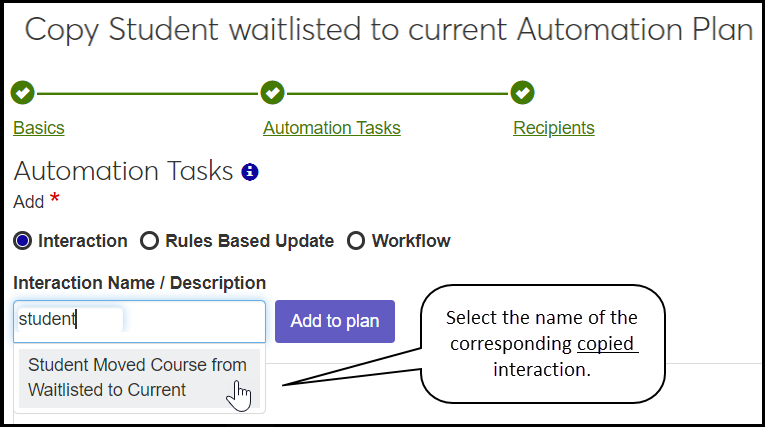Click progress line between Automation Tasks and Recipients
The image size is (765, 427).
coord(397,93)
